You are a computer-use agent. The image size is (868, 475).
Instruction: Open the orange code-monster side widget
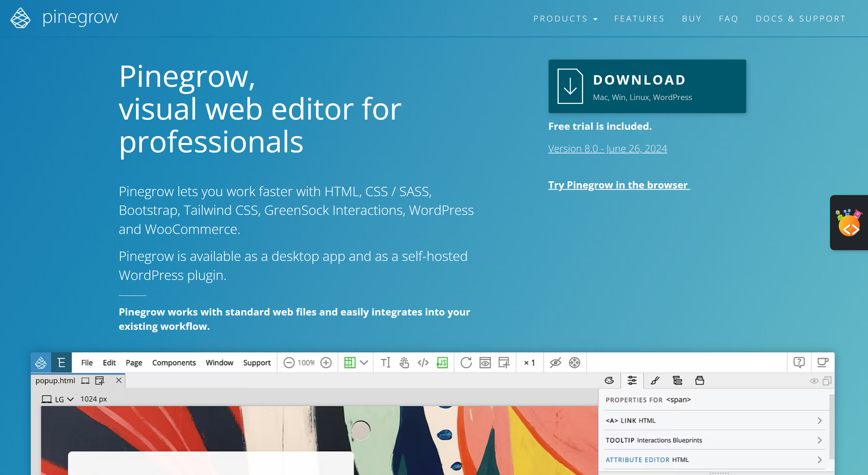point(849,223)
